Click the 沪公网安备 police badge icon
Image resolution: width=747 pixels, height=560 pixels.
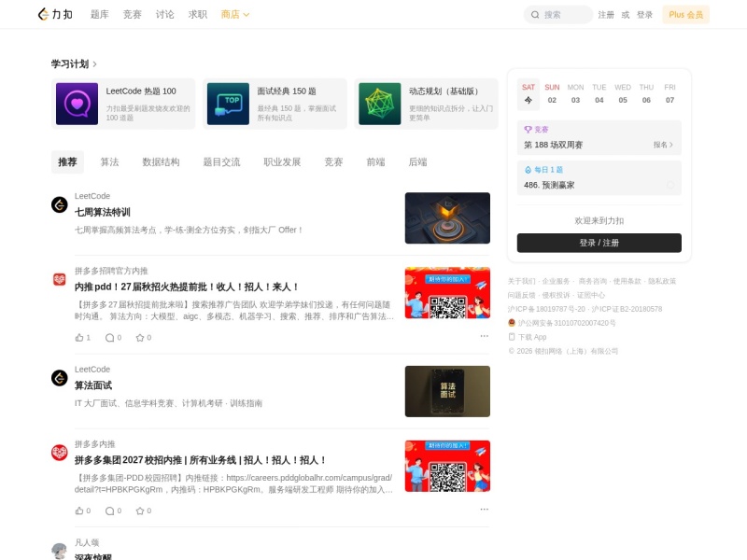pos(512,323)
